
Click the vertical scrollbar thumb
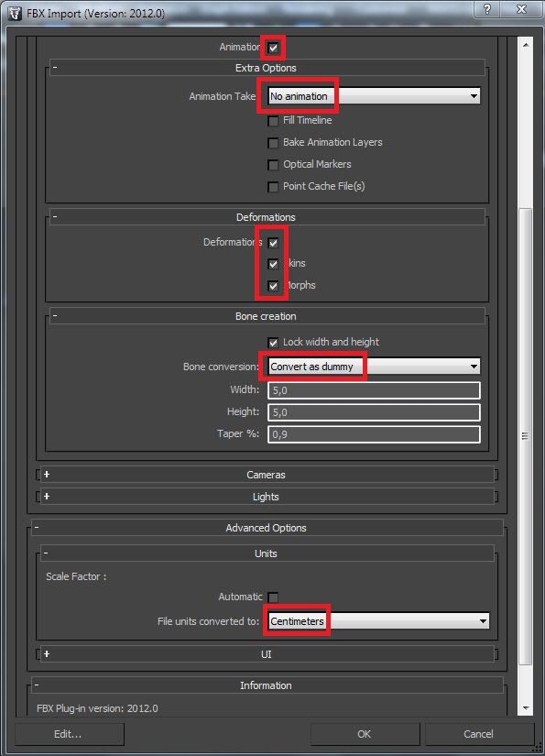(525, 436)
